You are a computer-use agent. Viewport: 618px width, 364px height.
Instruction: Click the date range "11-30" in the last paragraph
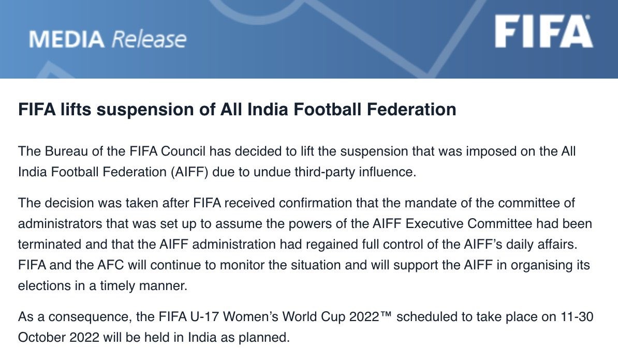coord(578,316)
